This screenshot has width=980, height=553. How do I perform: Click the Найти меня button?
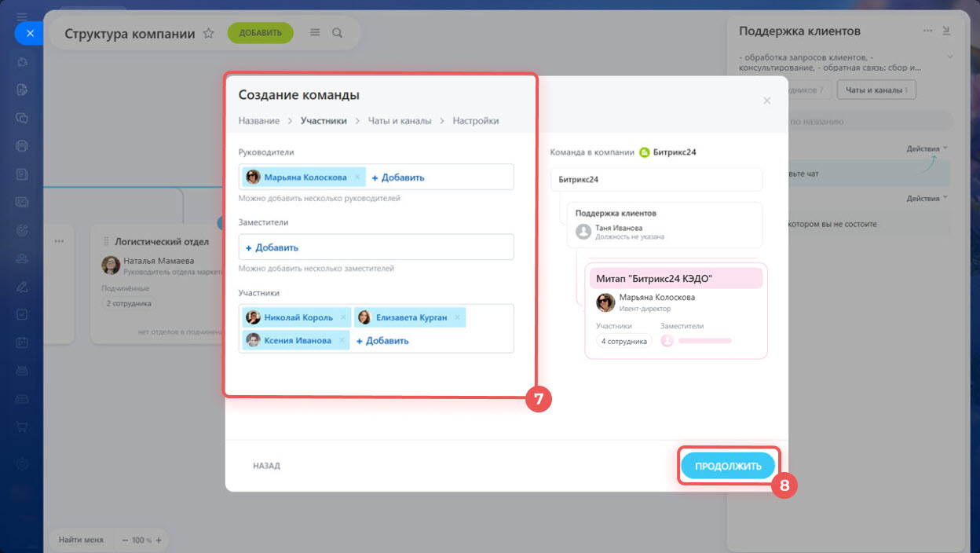pos(81,540)
